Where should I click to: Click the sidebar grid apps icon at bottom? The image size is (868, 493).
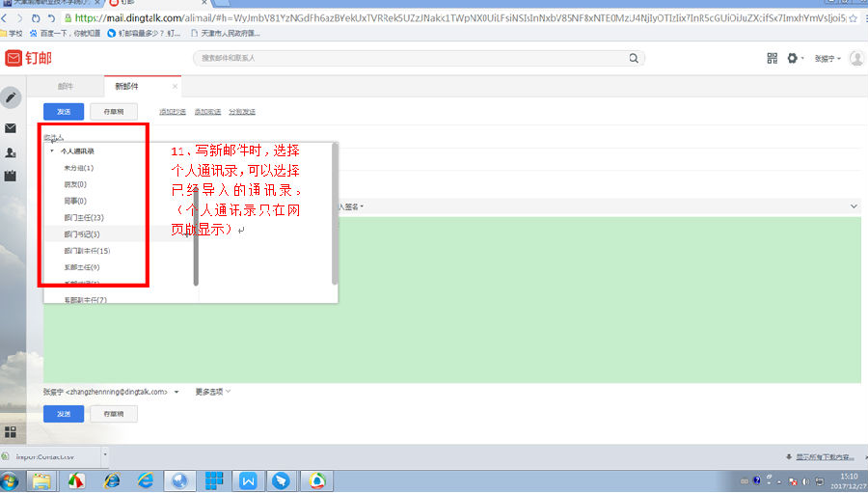(x=11, y=431)
